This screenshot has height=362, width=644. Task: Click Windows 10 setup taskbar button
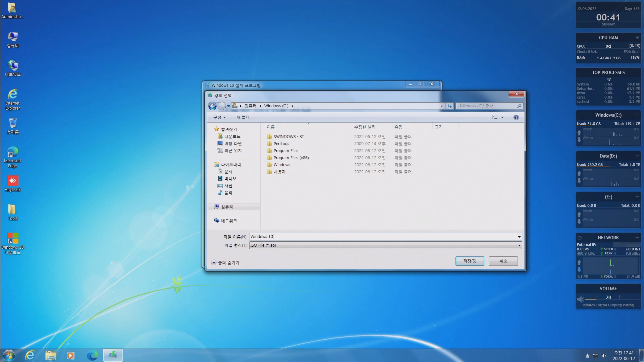113,355
